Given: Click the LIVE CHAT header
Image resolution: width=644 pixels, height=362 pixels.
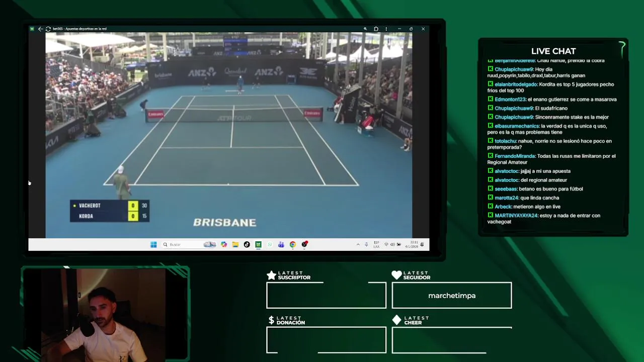Looking at the screenshot, I should [x=553, y=51].
